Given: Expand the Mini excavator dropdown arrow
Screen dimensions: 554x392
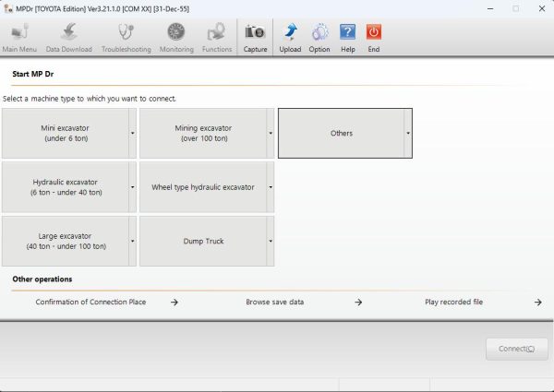Looking at the screenshot, I should coord(132,134).
